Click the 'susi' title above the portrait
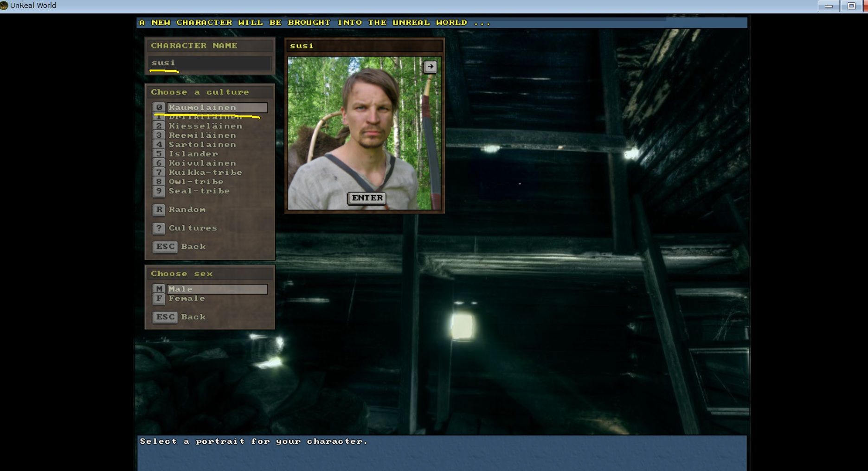The image size is (868, 471). [x=302, y=46]
